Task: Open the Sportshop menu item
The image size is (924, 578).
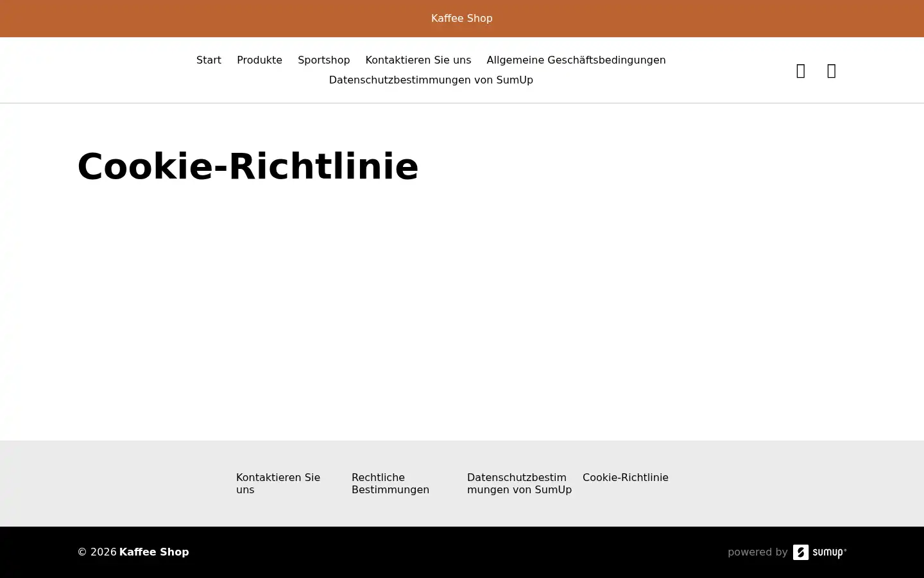Action: pyautogui.click(x=323, y=60)
